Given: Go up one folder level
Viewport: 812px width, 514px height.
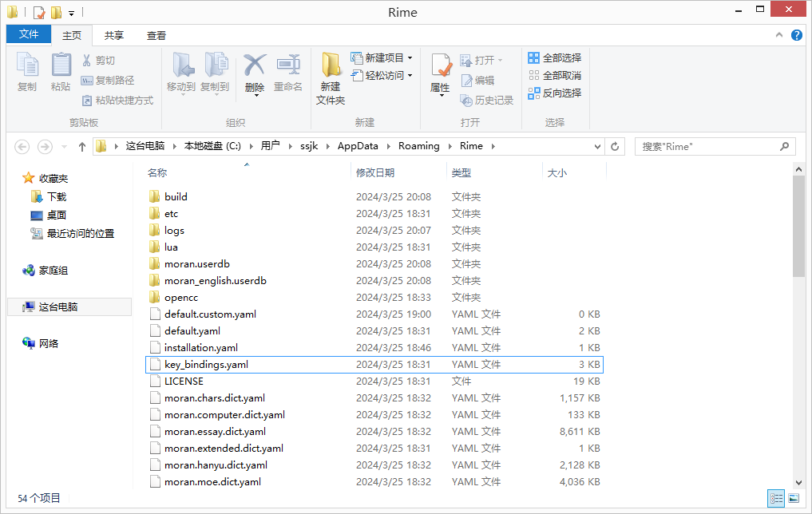Looking at the screenshot, I should [81, 147].
